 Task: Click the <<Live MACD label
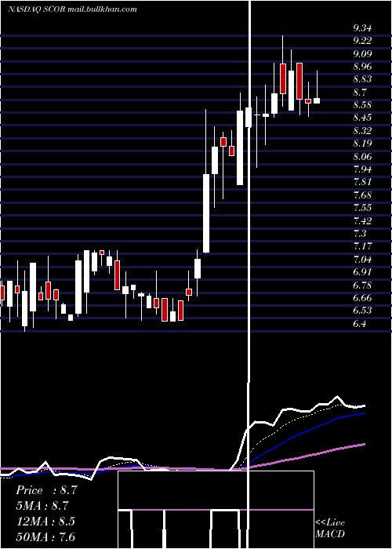[330, 529]
